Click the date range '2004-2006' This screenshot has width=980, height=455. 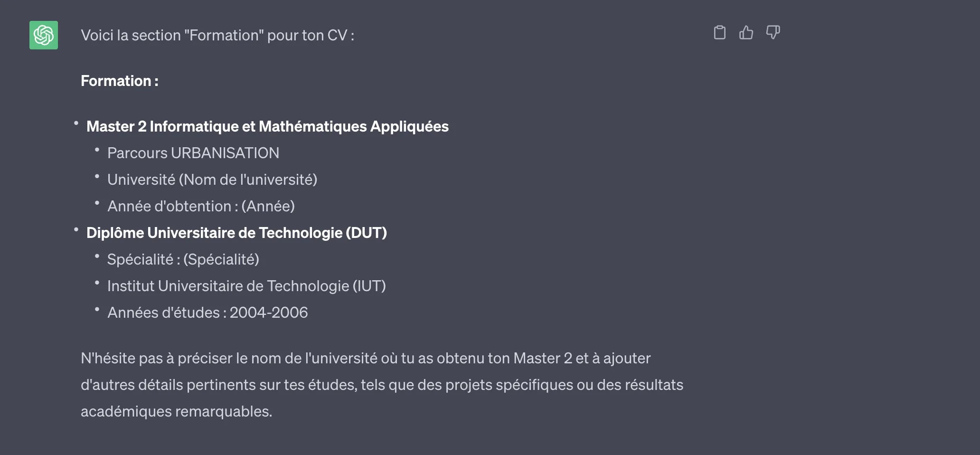[x=269, y=313]
